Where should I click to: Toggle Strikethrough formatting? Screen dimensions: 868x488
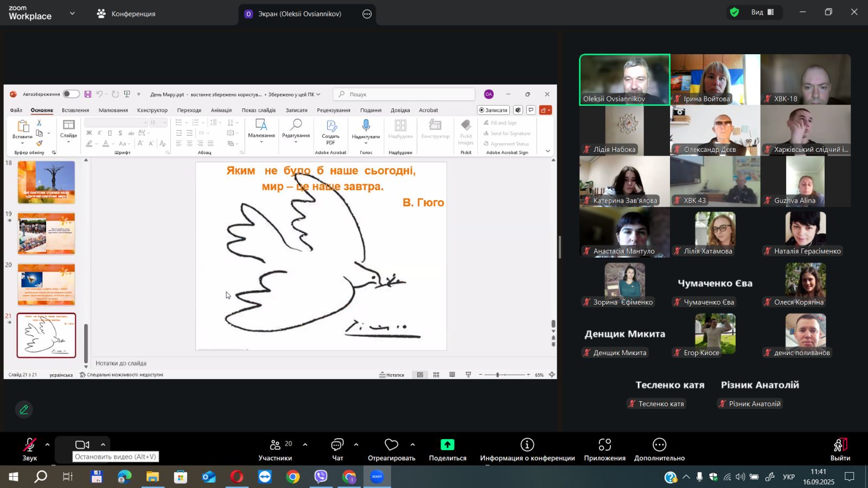(131, 133)
